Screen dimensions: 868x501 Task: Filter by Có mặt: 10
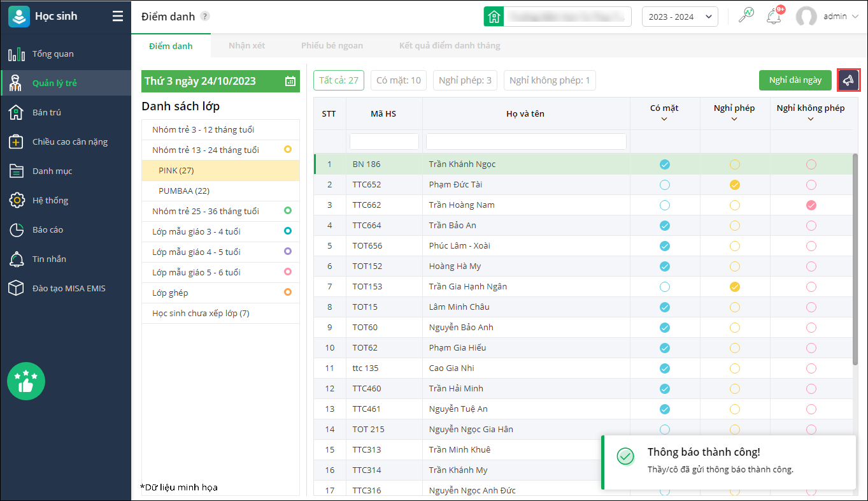(399, 80)
